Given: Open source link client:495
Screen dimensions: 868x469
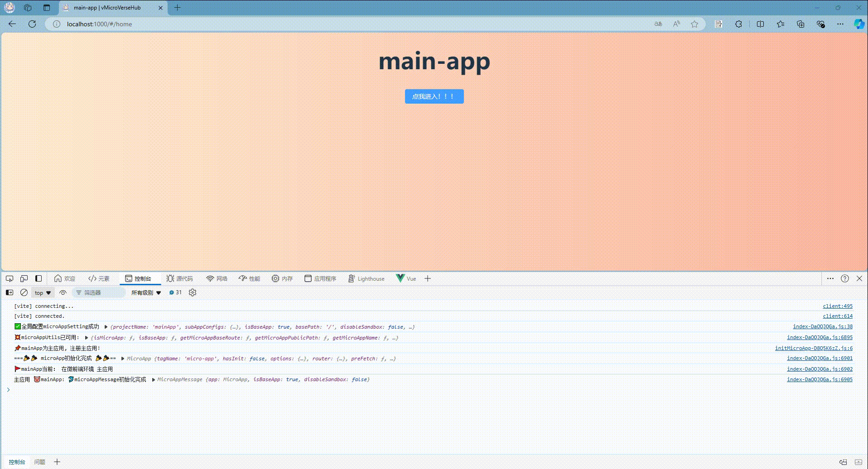Looking at the screenshot, I should coord(838,306).
